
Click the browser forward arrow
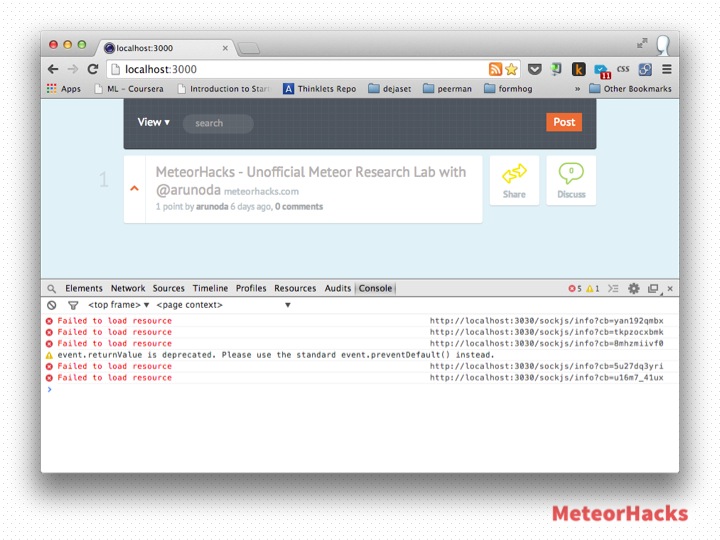pos(73,69)
